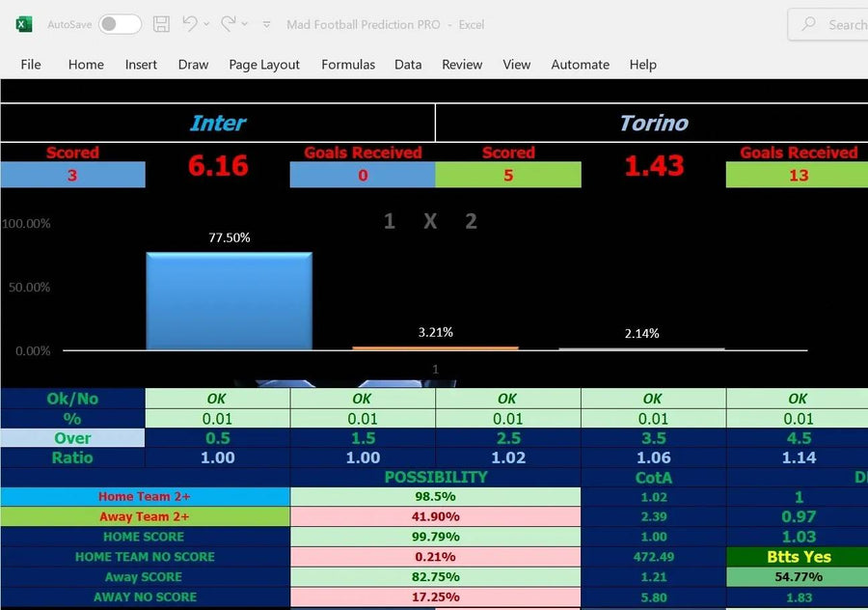Click the search magnifier icon
868x610 pixels.
click(x=809, y=24)
